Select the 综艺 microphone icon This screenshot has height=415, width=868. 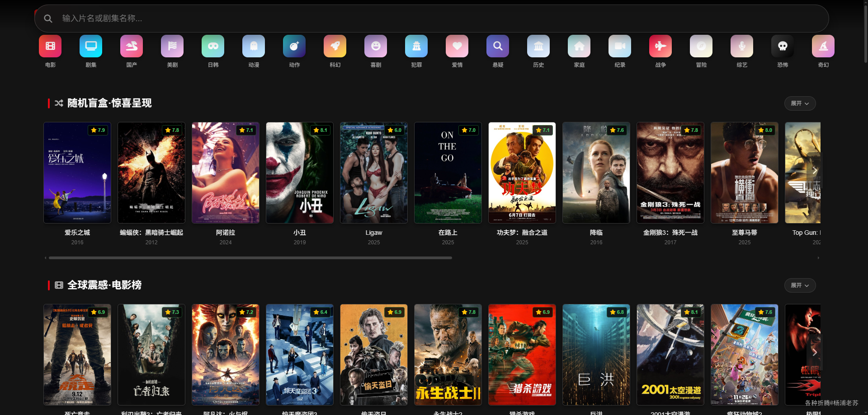[x=742, y=46]
